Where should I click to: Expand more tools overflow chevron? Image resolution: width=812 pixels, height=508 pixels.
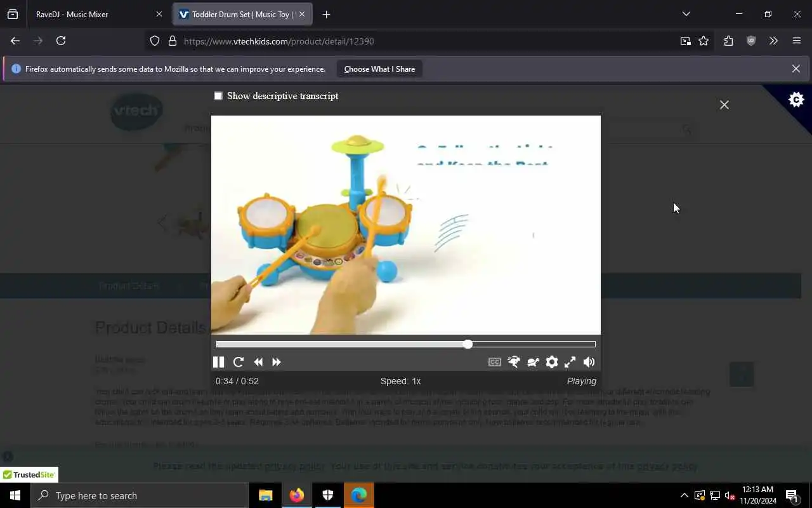(773, 41)
